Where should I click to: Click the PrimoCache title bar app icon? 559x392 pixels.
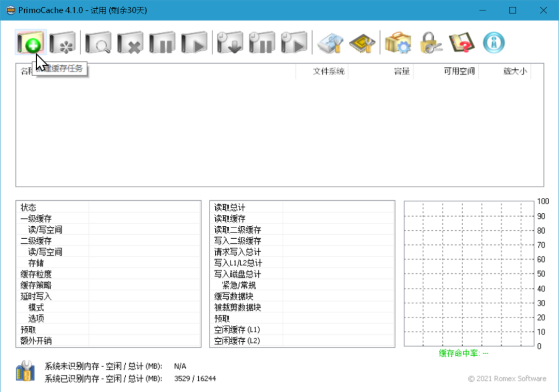11,10
